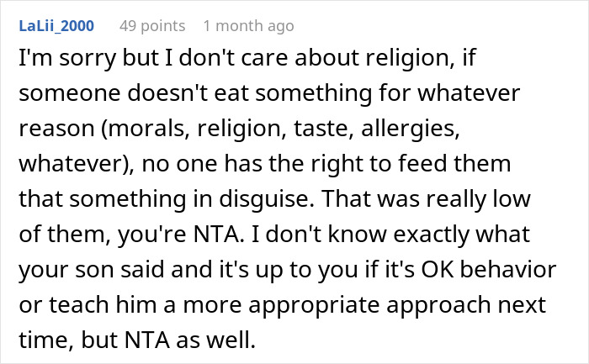
Task: Click the word '(morals,' in the comment
Action: [145, 129]
